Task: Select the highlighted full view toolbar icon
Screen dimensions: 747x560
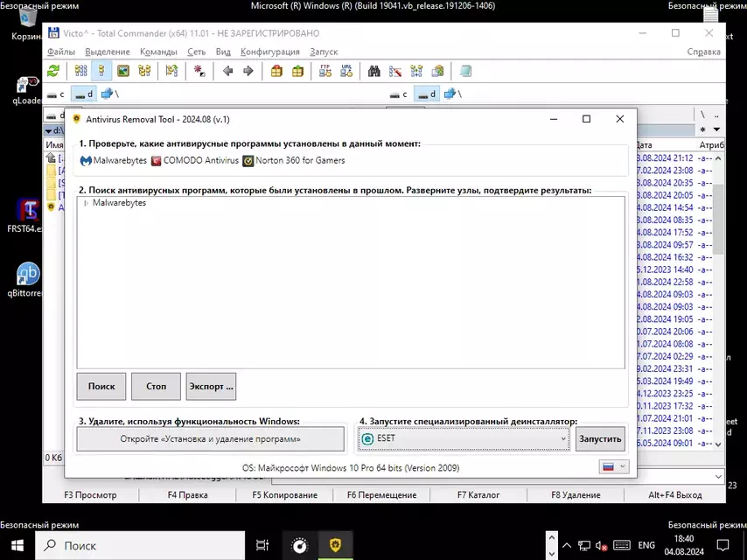Action: [101, 71]
